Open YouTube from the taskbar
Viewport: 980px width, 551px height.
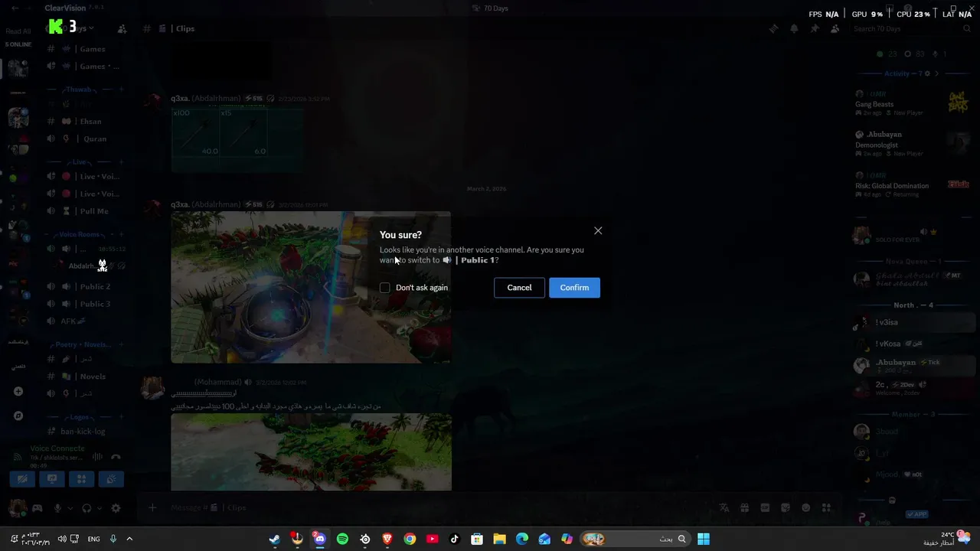click(x=432, y=539)
